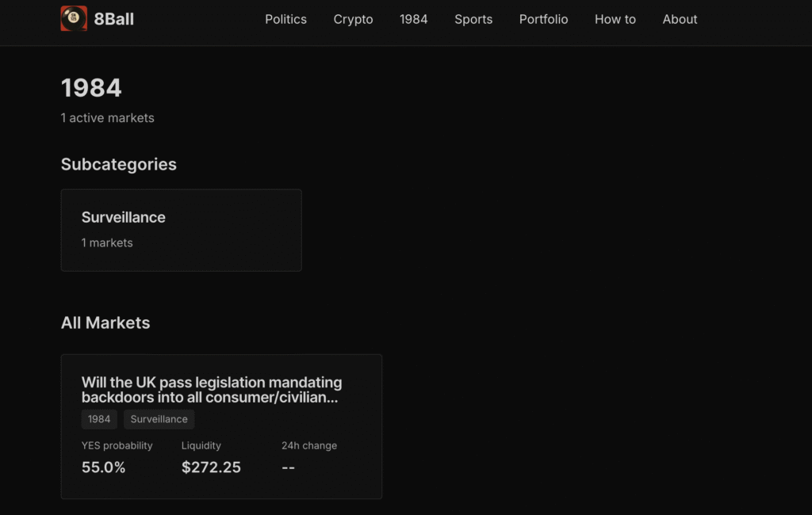Image resolution: width=812 pixels, height=515 pixels.
Task: Open the Surveillance subcategory card
Action: click(x=181, y=230)
